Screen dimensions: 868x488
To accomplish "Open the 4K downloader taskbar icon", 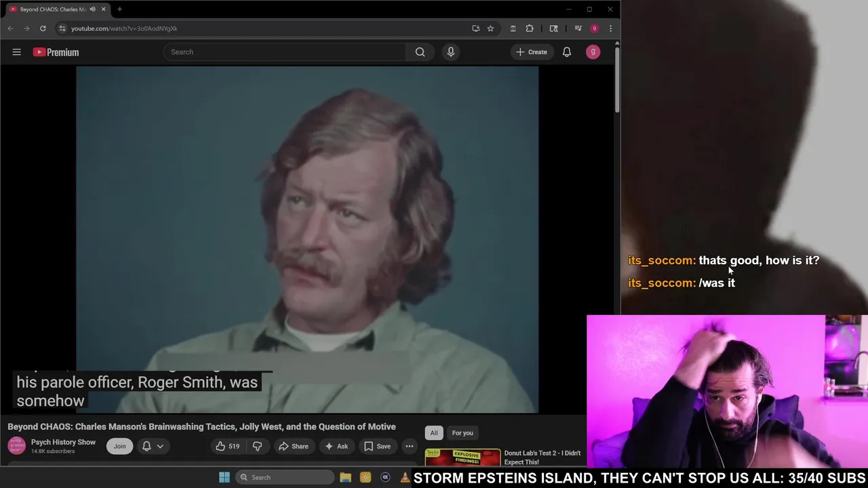I will 385,477.
